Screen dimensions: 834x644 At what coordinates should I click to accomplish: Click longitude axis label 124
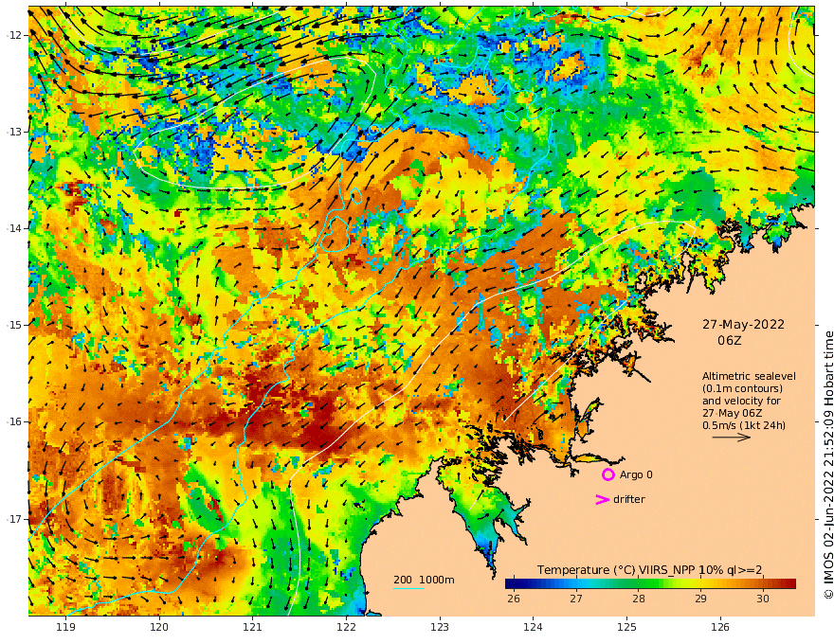click(534, 627)
